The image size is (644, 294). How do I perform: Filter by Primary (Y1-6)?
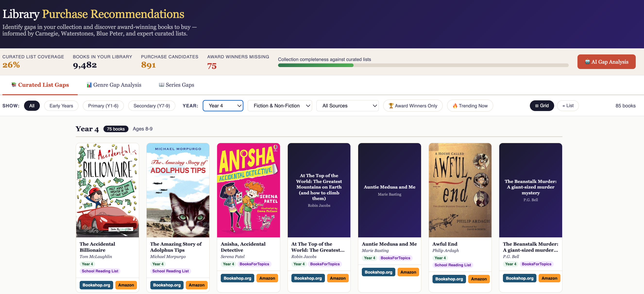(103, 106)
